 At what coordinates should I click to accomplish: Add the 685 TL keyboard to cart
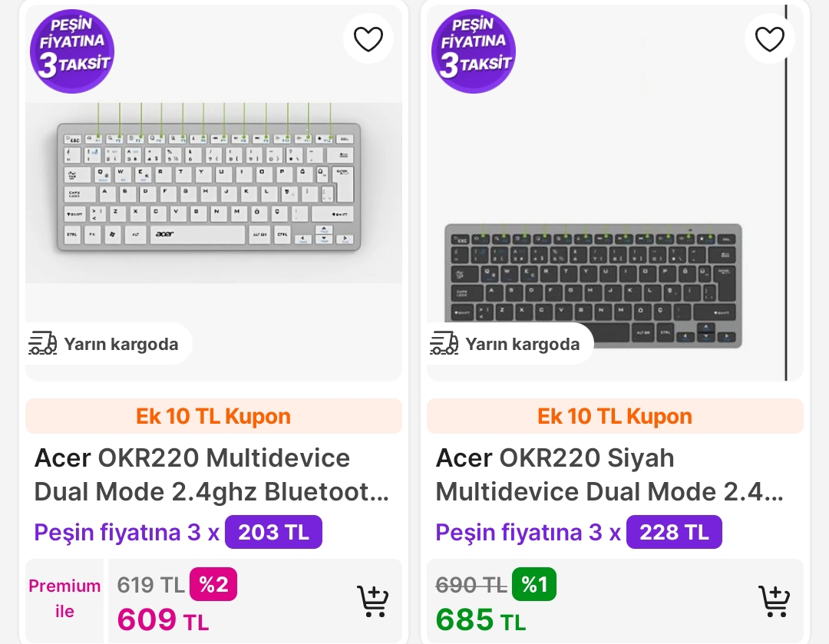774,601
